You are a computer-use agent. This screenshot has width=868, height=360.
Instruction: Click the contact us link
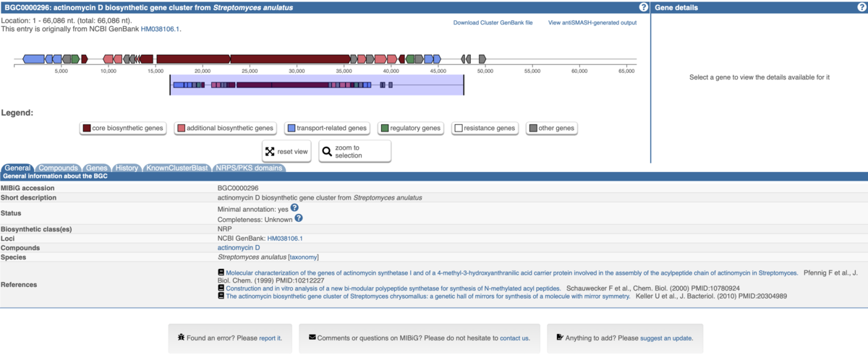(x=514, y=338)
